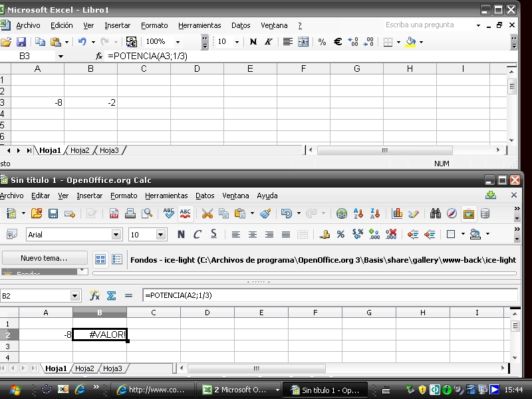Screen dimensions: 532x399
Task: Run spellcheck in Calc toolbar
Action: (169, 213)
